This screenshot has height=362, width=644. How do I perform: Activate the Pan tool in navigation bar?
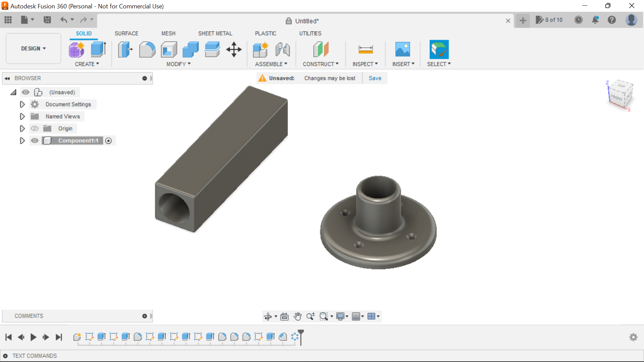point(298,316)
